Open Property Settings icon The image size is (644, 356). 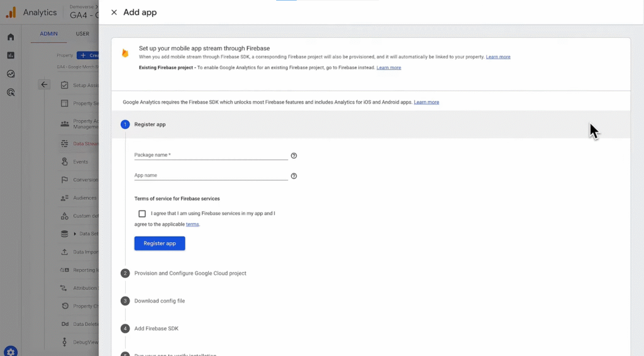coord(65,103)
